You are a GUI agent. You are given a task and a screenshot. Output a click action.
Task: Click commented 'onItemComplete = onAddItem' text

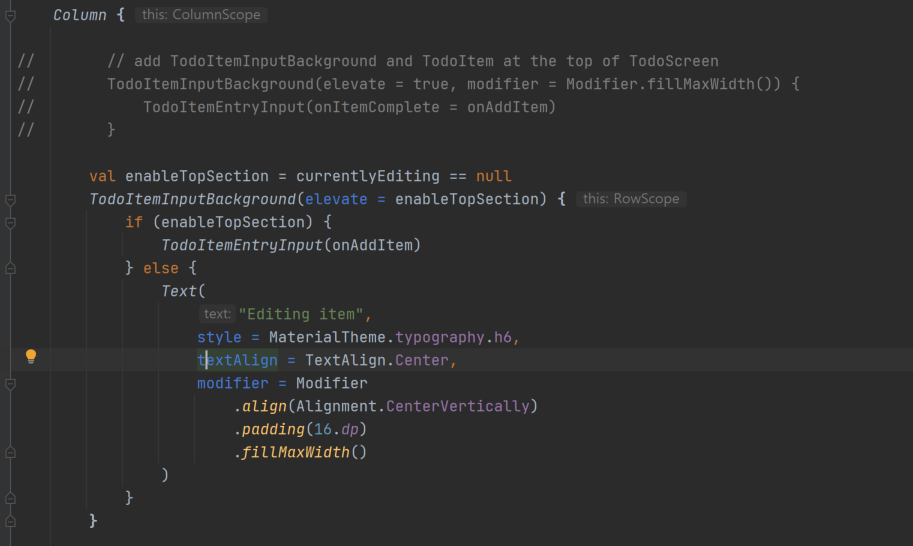(x=431, y=107)
